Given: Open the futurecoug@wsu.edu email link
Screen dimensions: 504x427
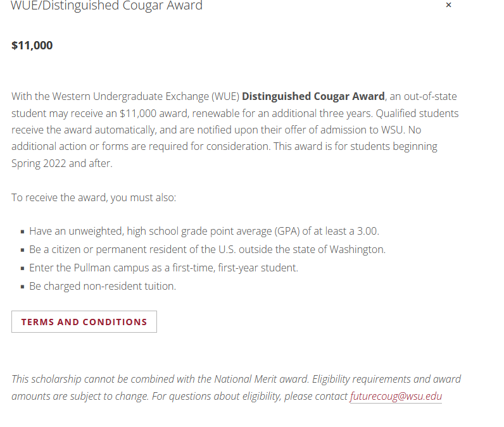Looking at the screenshot, I should tap(396, 396).
